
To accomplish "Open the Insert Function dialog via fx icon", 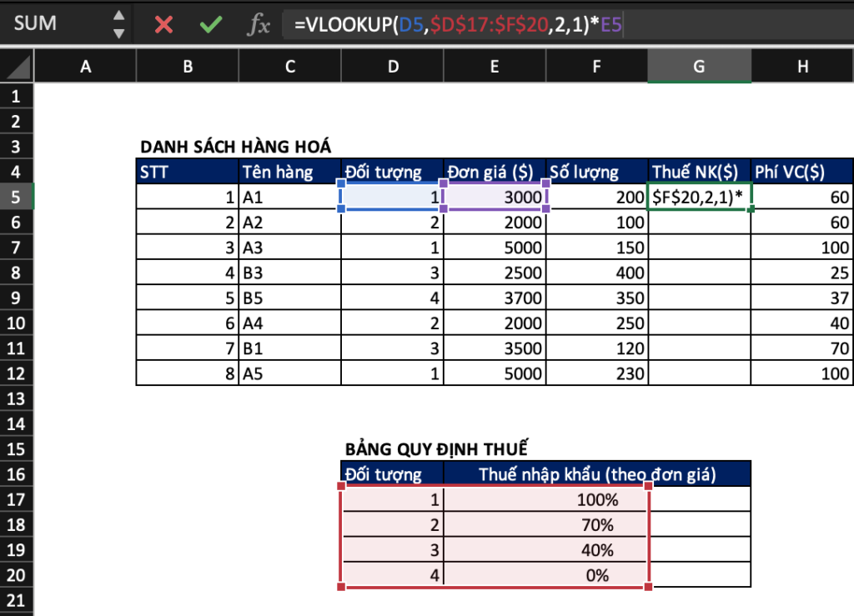I will (x=259, y=25).
